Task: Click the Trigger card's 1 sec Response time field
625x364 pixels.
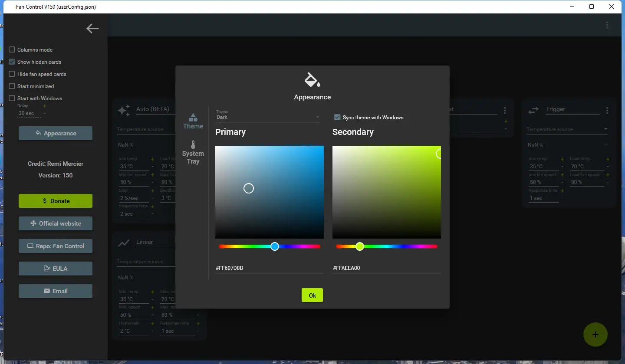Action: [543, 198]
